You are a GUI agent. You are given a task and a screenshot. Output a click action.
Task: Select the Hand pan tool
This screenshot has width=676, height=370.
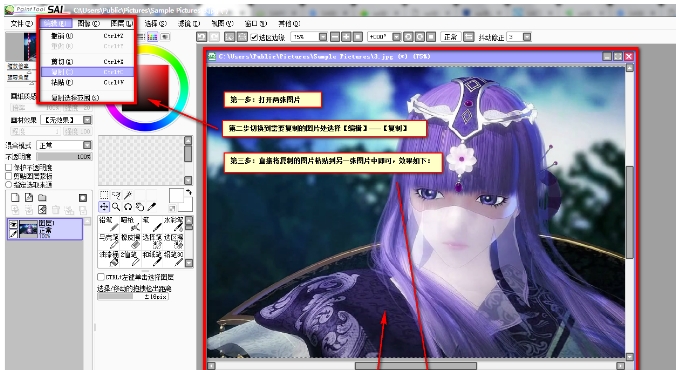pyautogui.click(x=140, y=207)
